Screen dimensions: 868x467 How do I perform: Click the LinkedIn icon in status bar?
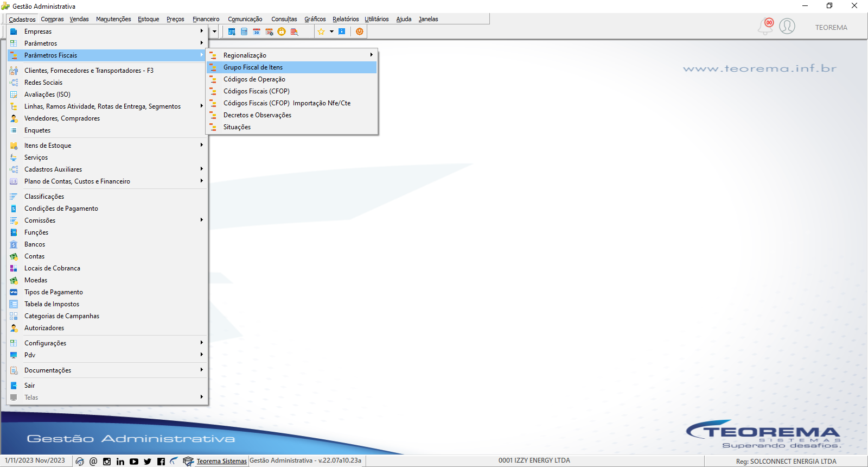click(120, 462)
